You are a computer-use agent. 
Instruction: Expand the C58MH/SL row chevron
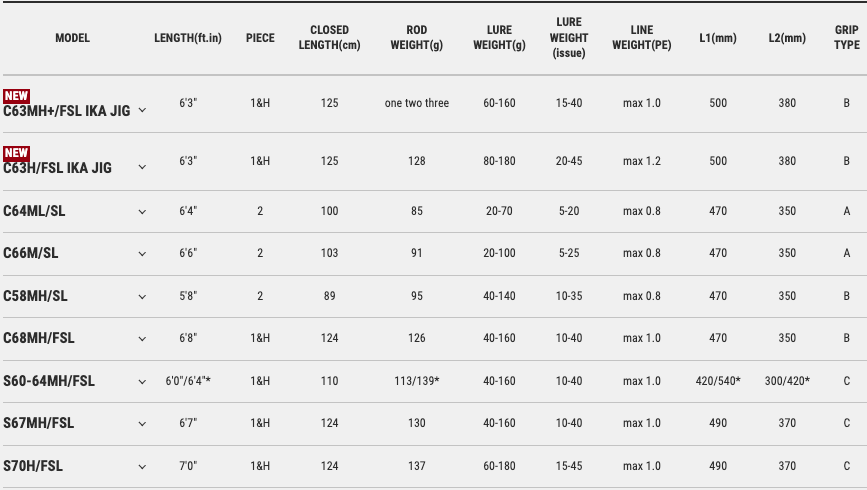(142, 297)
